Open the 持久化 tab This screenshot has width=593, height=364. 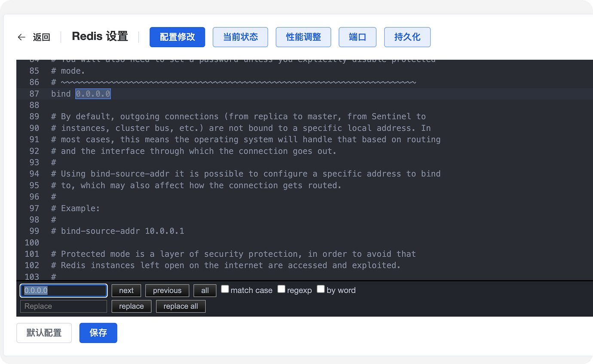407,37
